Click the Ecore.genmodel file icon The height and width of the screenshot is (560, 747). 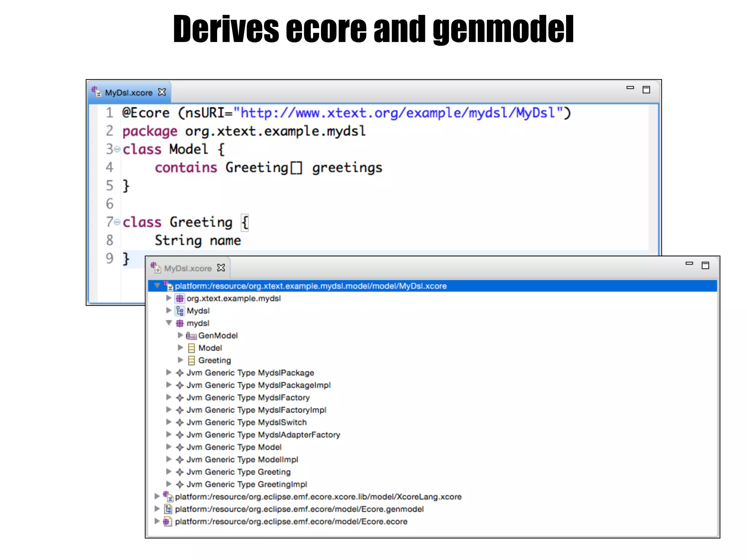click(x=167, y=509)
